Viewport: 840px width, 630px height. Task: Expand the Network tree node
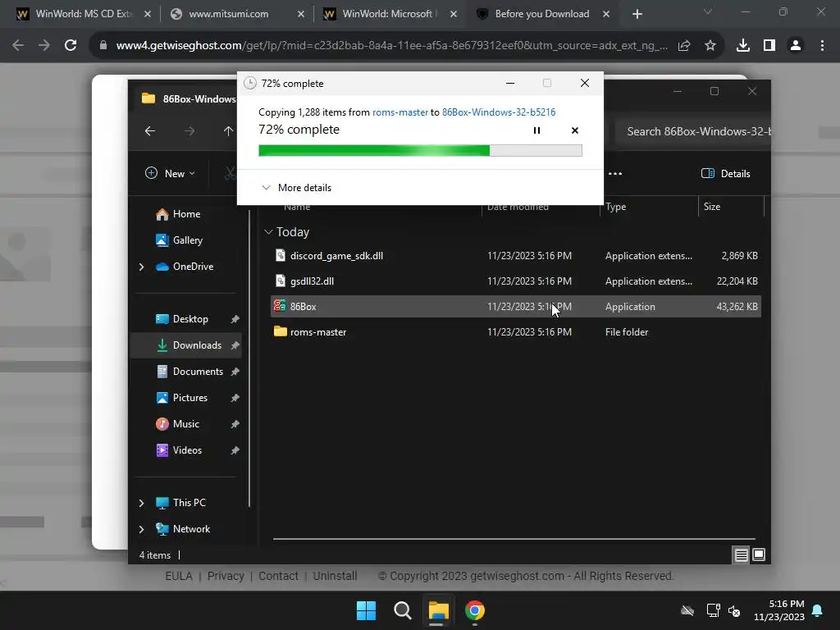(141, 529)
